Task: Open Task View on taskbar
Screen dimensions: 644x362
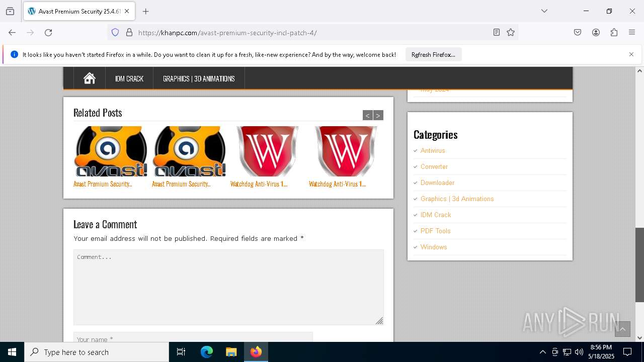Action: [181, 352]
